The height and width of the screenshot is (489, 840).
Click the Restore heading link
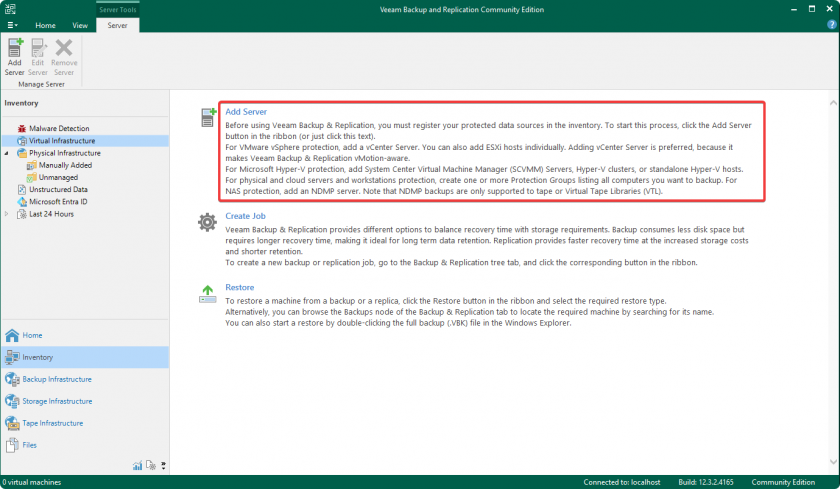pyautogui.click(x=239, y=287)
